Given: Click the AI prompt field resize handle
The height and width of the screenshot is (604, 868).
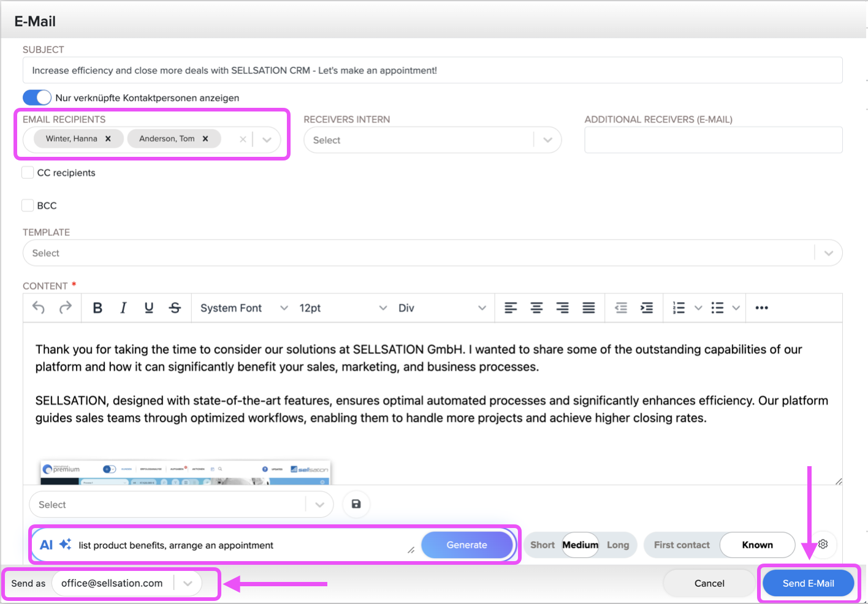Looking at the screenshot, I should tap(411, 550).
